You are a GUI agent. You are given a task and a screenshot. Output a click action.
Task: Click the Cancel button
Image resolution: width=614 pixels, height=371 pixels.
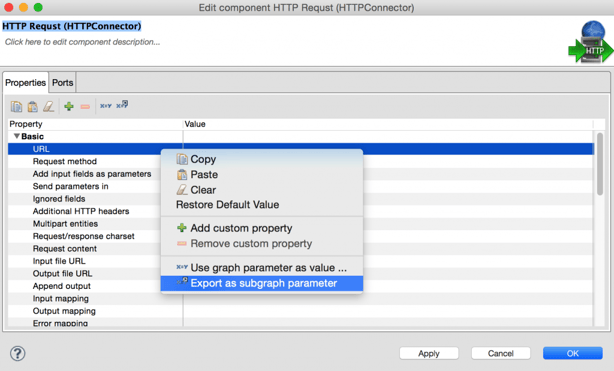point(500,353)
